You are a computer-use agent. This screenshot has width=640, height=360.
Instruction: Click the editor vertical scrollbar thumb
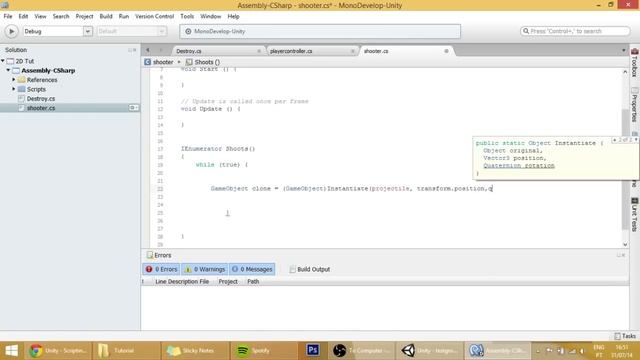tap(625, 169)
